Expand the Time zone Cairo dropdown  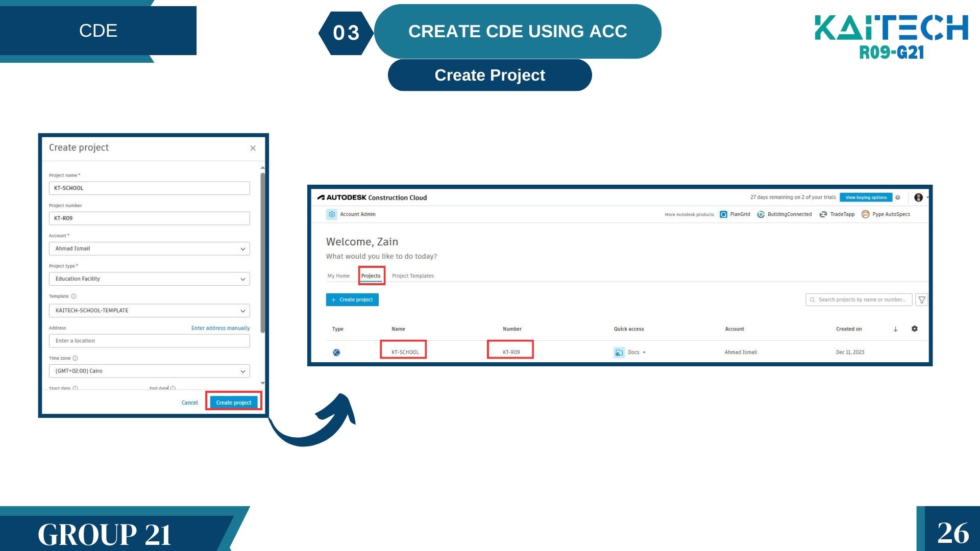[x=242, y=371]
